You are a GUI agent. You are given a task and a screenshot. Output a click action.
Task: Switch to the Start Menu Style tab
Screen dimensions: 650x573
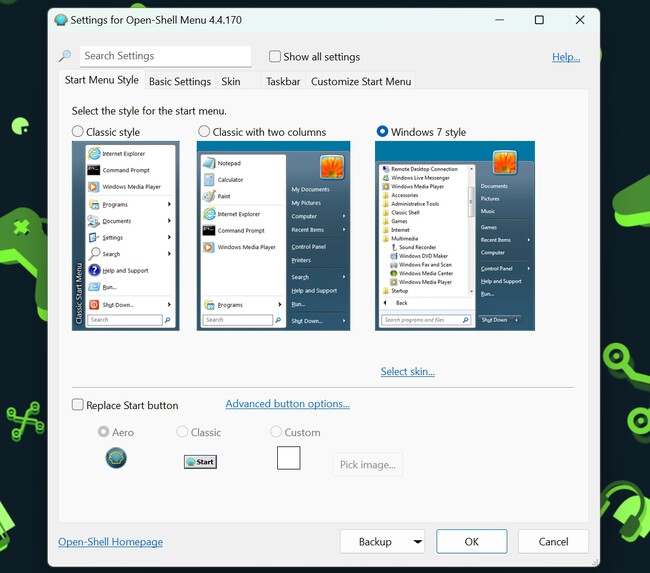(x=102, y=80)
